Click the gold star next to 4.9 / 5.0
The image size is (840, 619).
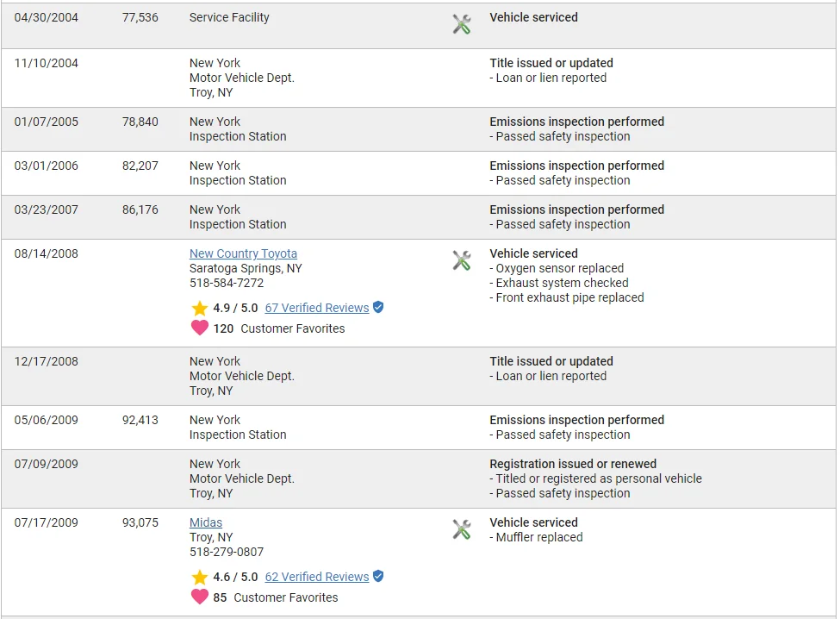200,309
